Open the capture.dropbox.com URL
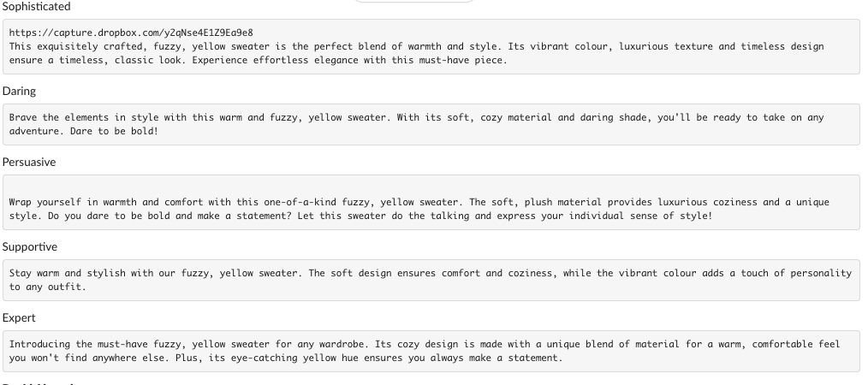 click(x=130, y=33)
